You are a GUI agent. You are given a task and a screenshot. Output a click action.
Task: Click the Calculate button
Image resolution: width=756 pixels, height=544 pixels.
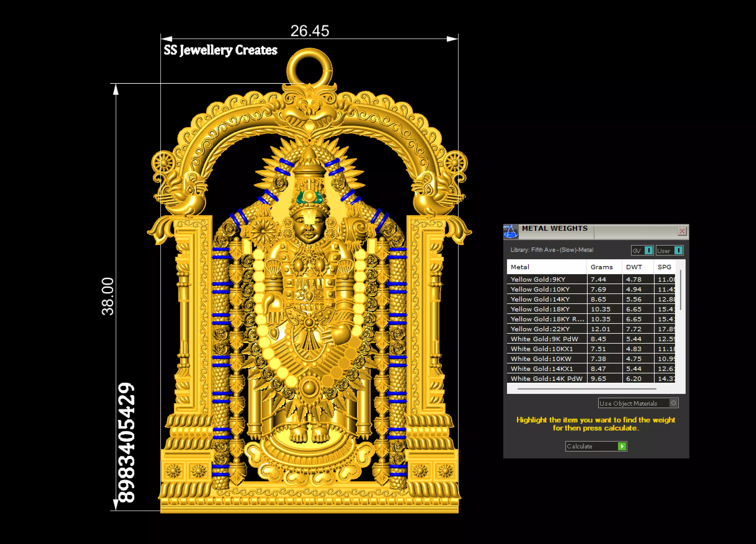click(596, 446)
